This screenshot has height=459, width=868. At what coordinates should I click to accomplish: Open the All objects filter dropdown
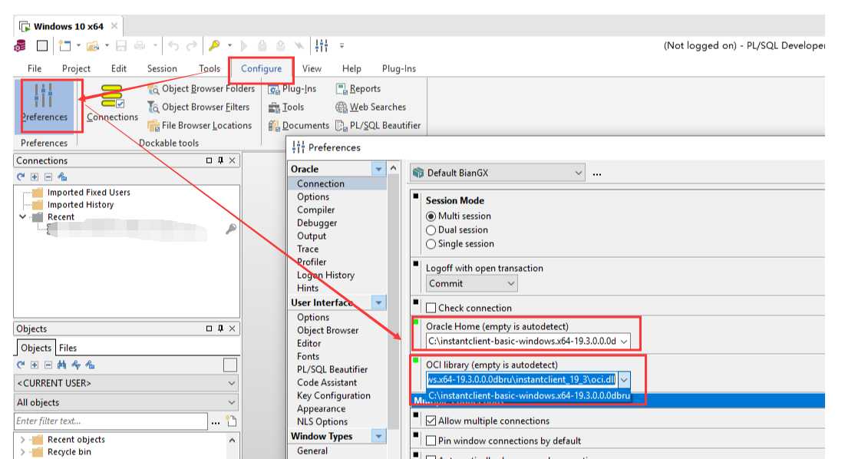tap(127, 402)
